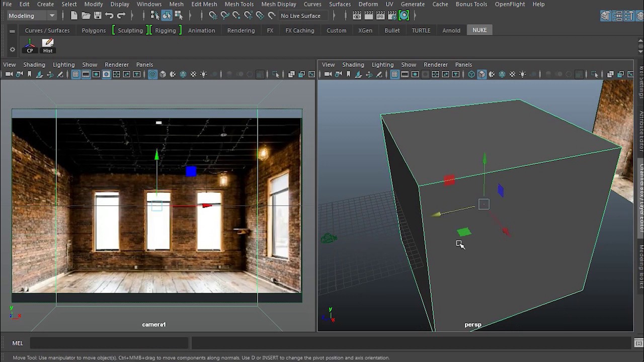This screenshot has width=644, height=362.
Task: Toggle Attribute Editor sidebar icon
Action: click(617, 16)
